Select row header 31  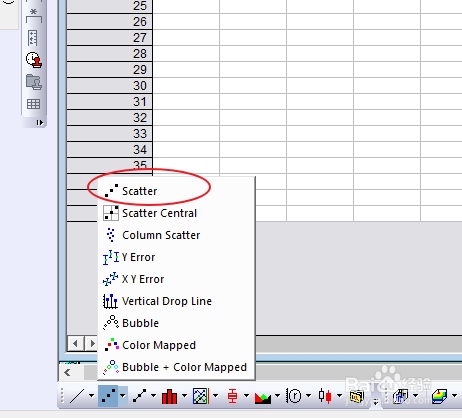[x=109, y=102]
